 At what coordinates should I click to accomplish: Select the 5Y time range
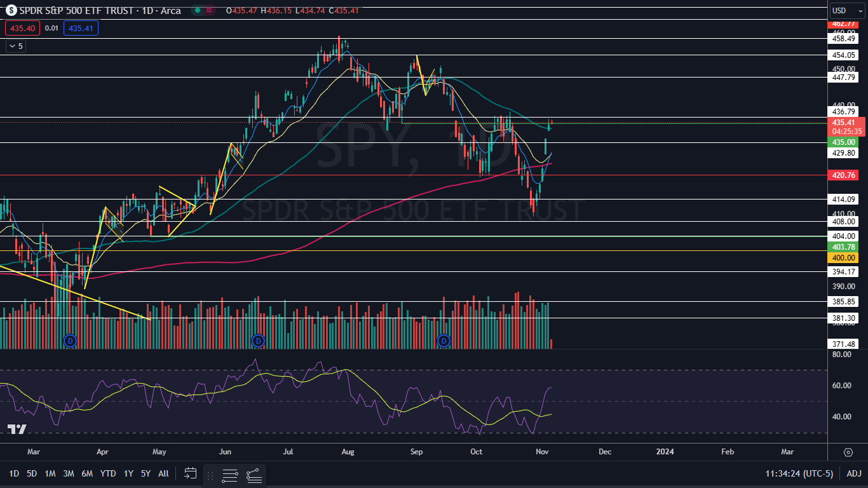click(146, 473)
